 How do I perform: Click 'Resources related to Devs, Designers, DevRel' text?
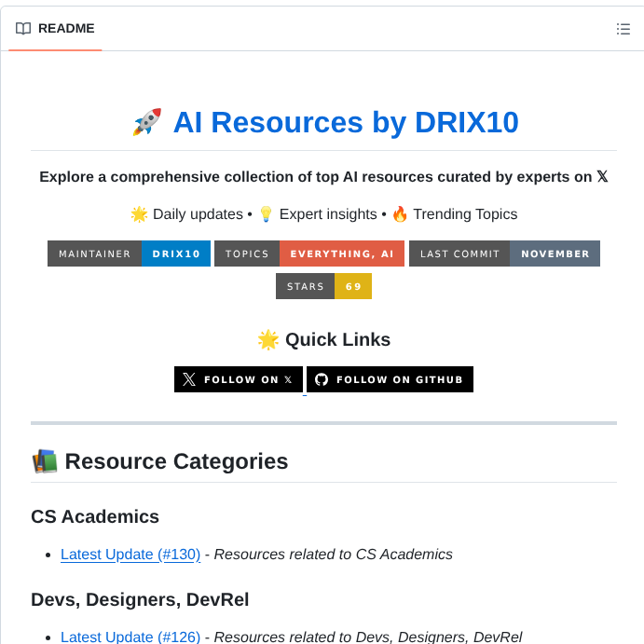click(368, 637)
